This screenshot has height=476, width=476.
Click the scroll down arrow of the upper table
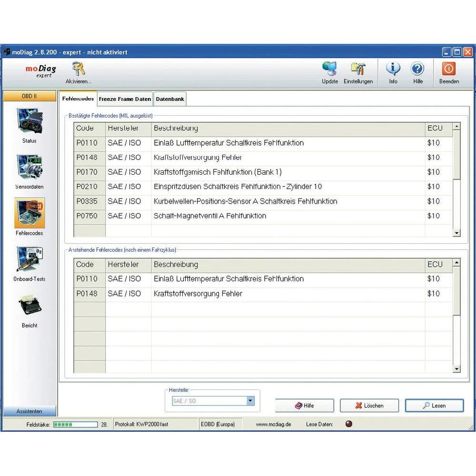click(456, 233)
